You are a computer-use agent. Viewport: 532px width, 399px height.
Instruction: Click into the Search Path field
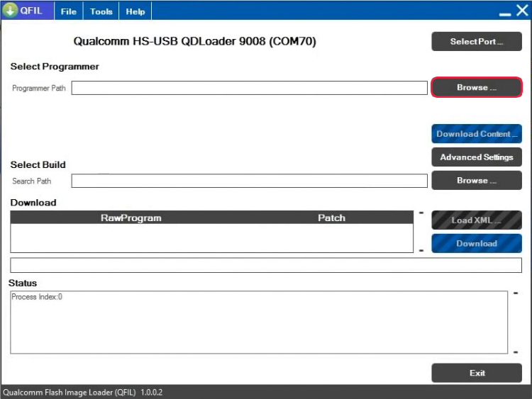coord(249,181)
